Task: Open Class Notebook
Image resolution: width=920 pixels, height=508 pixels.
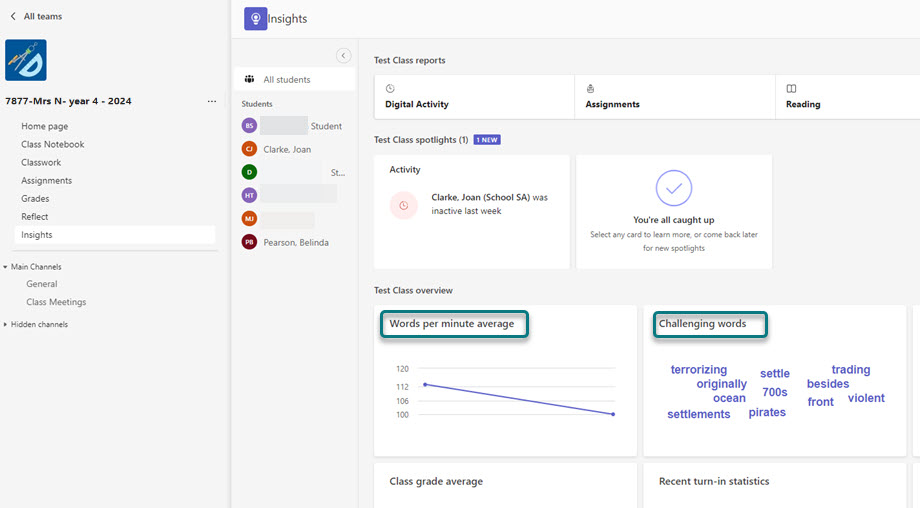Action: [x=53, y=144]
